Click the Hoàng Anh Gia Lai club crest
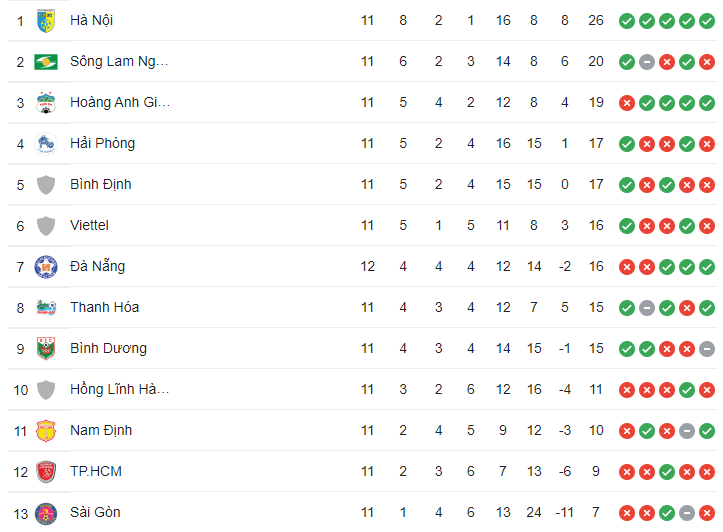 pyautogui.click(x=46, y=103)
